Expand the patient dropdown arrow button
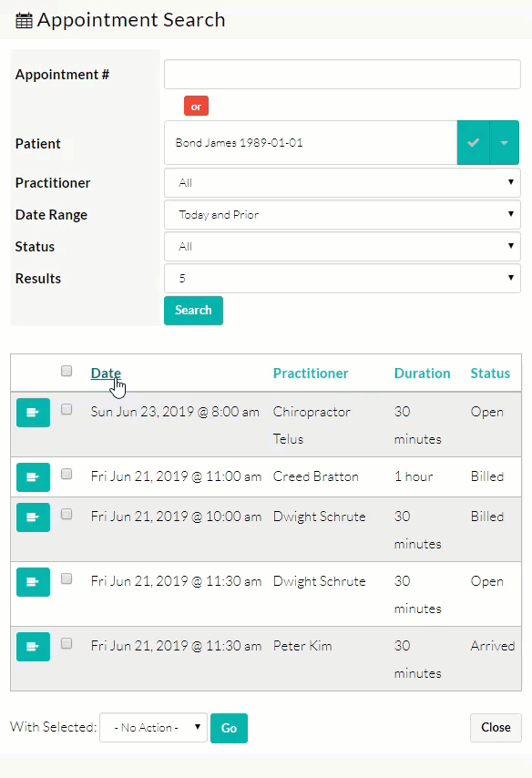 click(504, 142)
